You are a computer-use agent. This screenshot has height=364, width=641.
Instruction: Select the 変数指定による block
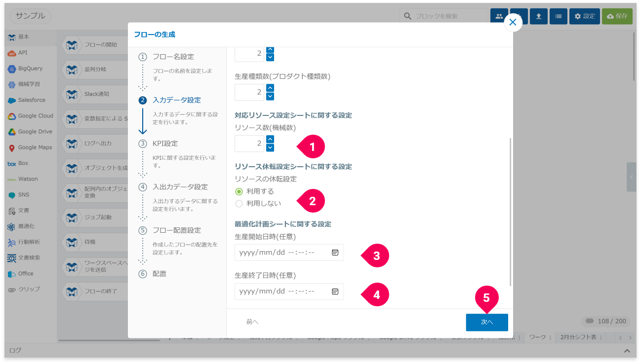coord(95,119)
